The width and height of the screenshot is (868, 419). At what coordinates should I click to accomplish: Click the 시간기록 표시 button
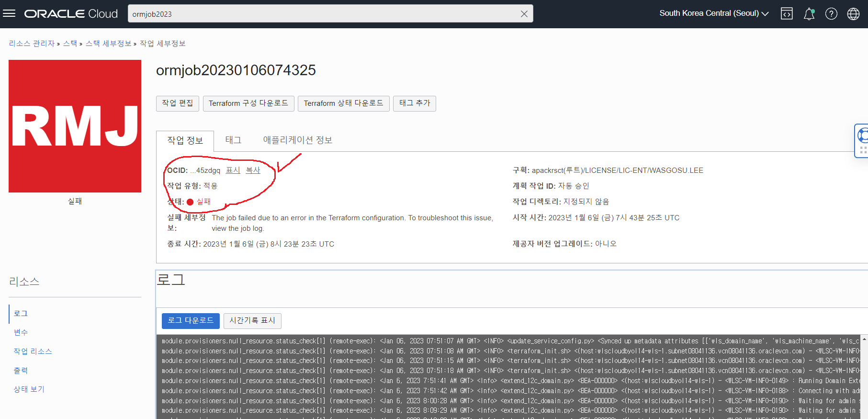(252, 321)
